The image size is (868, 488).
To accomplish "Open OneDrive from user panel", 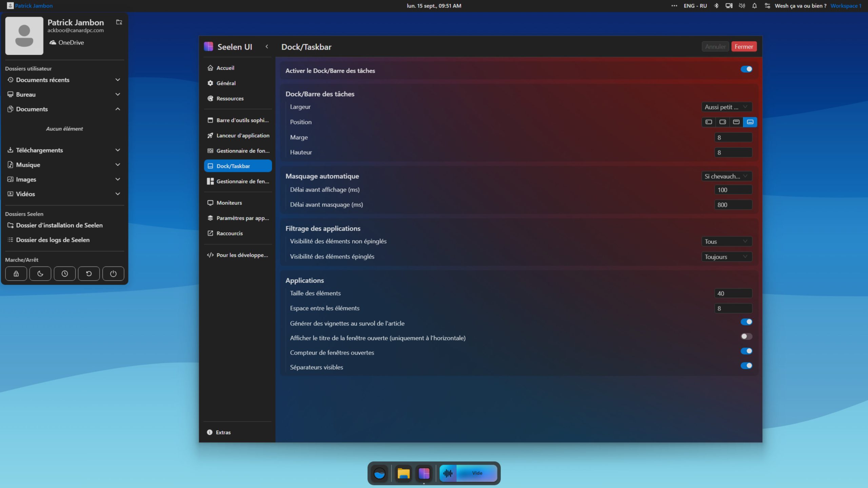I will [67, 42].
